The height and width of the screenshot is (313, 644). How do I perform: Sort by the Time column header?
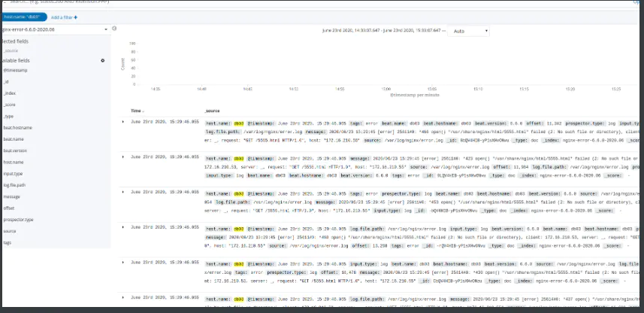138,111
